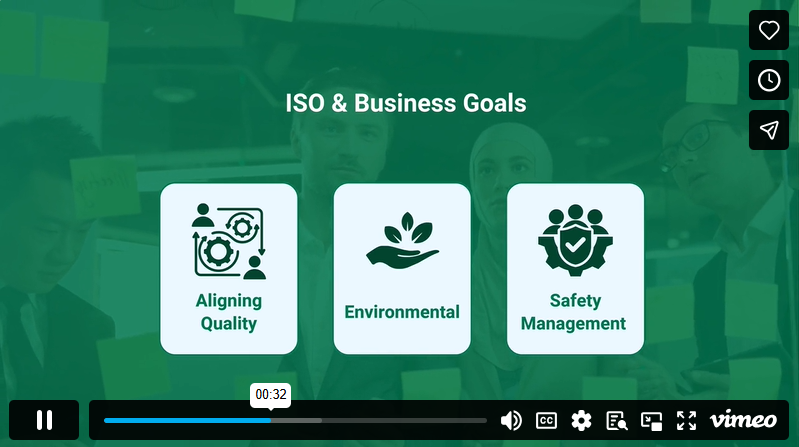The width and height of the screenshot is (799, 447).
Task: Mute the volume speaker icon
Action: click(x=511, y=421)
